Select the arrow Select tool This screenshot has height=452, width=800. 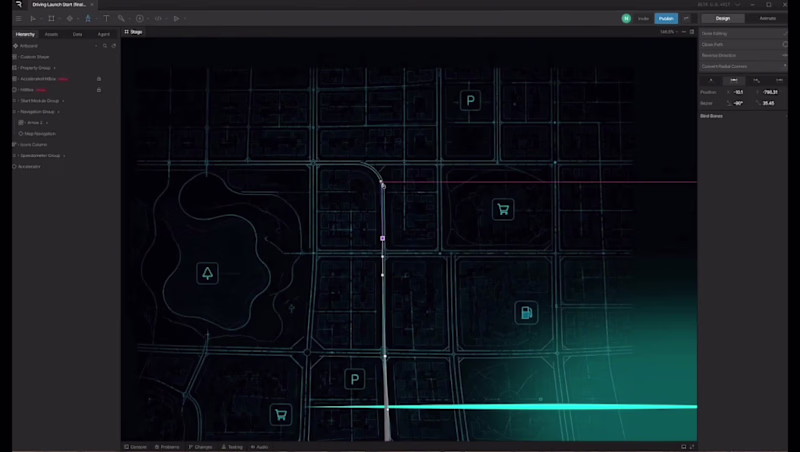(x=33, y=18)
